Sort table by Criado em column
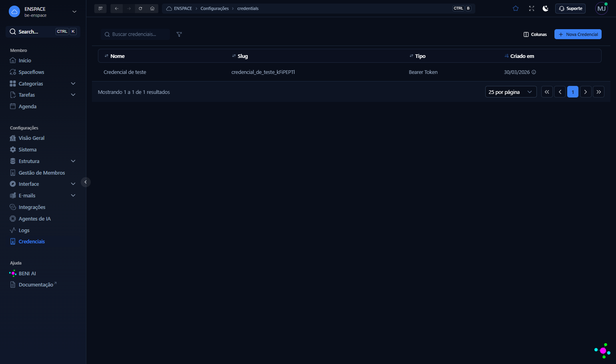 pyautogui.click(x=519, y=56)
